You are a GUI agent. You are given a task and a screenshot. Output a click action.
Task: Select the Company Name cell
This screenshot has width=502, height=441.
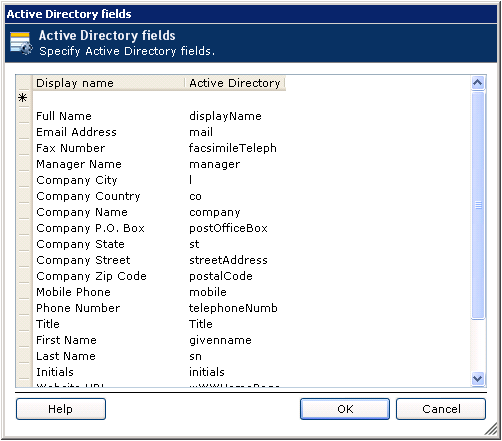[x=109, y=212]
